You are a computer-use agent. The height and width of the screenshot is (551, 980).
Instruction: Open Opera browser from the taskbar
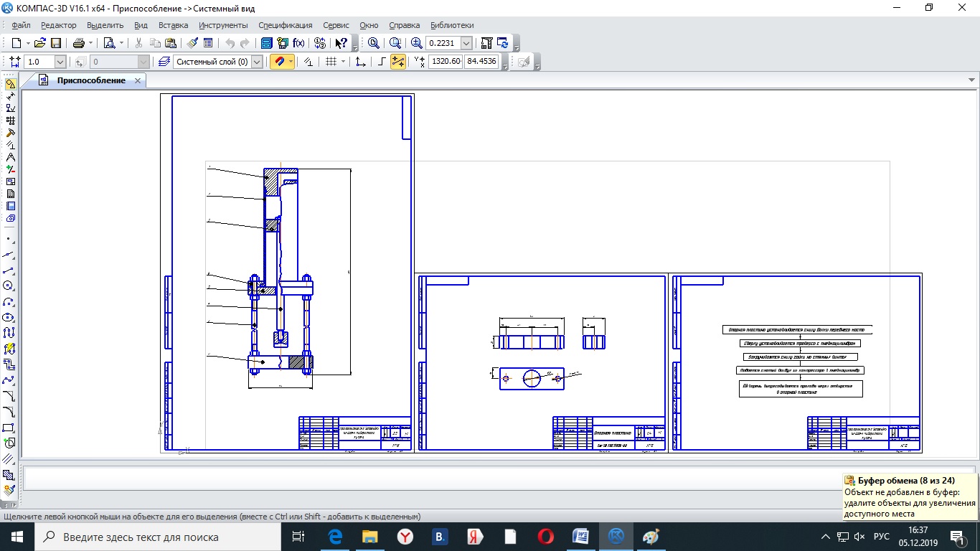click(x=546, y=537)
